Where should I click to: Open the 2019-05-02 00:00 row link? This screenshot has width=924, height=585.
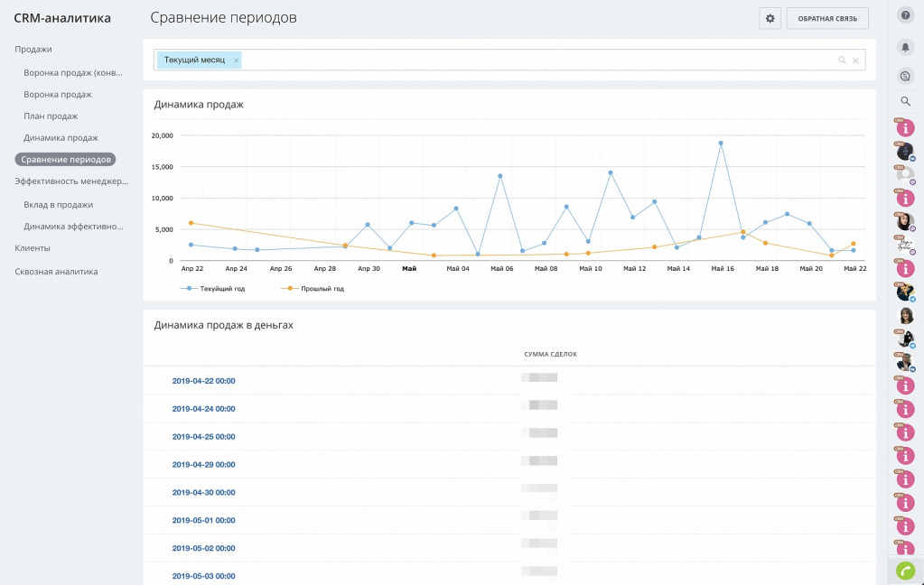[x=203, y=549]
